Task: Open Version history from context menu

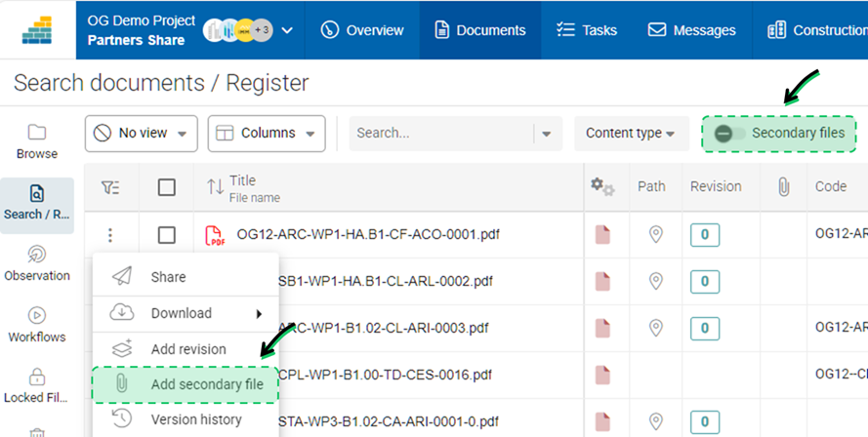Action: (186, 419)
